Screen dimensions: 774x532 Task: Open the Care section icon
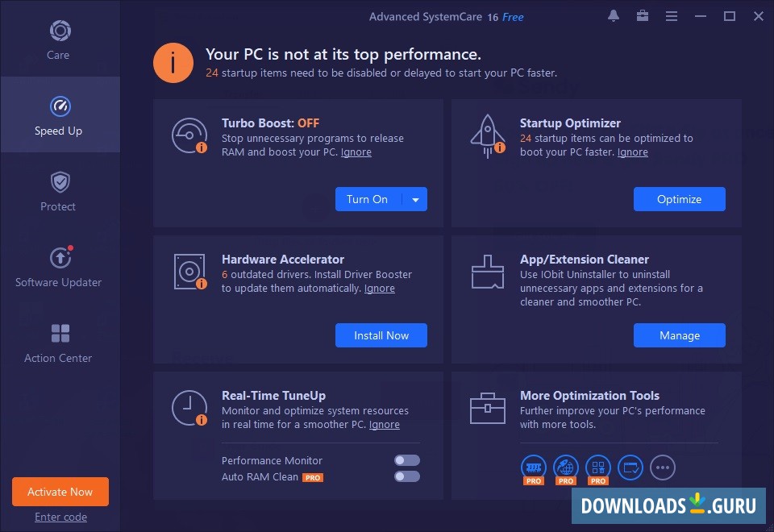[60, 31]
